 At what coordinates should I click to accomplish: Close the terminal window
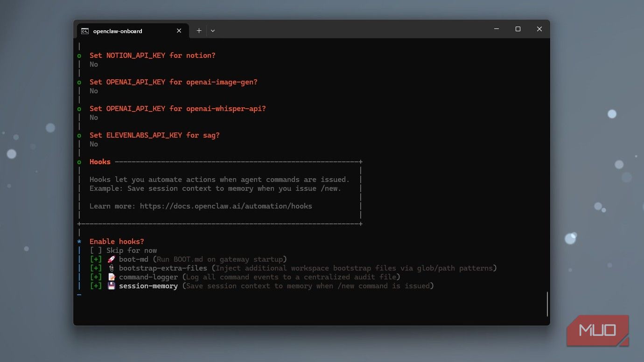pos(539,29)
